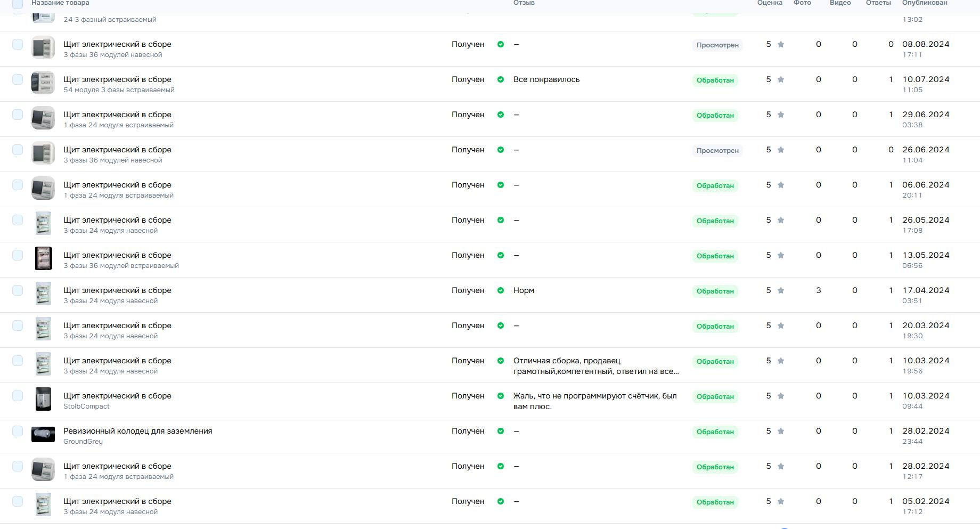This screenshot has width=980, height=529.
Task: Click star icon for the 17.04.2024 review
Action: pos(780,290)
